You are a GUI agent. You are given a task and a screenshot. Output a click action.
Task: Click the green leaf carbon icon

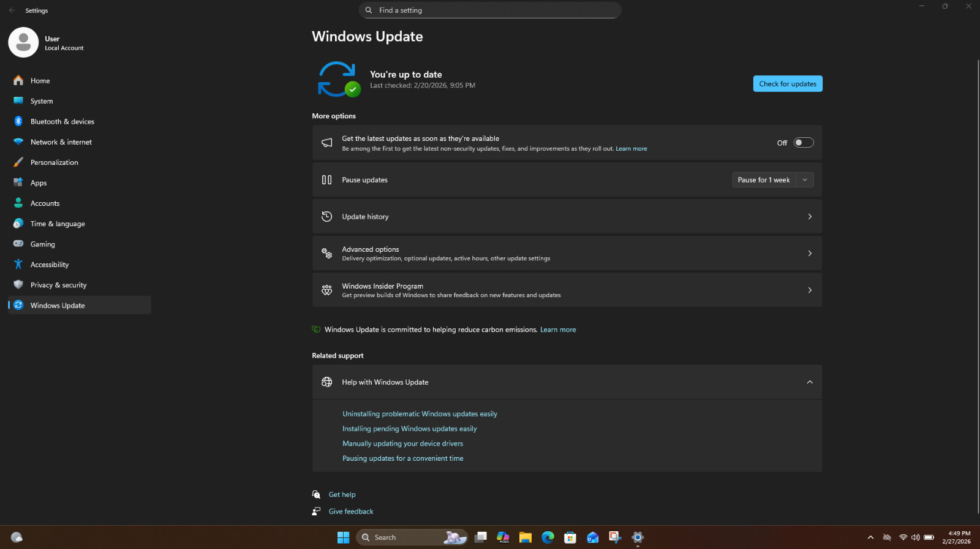[316, 330]
